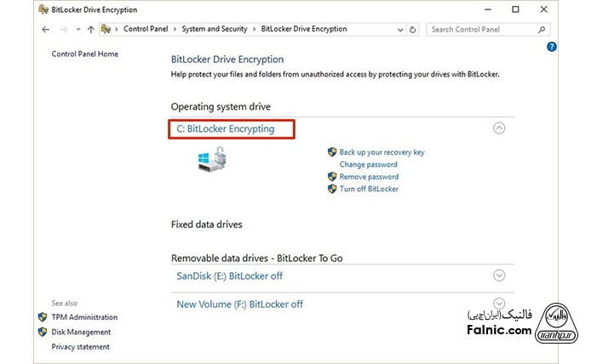Click Back up your recovery key
This screenshot has width=591, height=364.
pyautogui.click(x=382, y=152)
